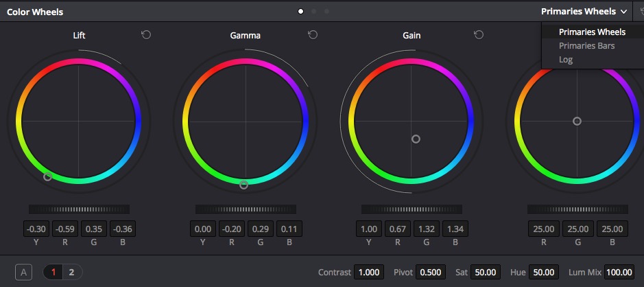
Task: Click the Gamma master wheel slider
Action: pos(246,209)
